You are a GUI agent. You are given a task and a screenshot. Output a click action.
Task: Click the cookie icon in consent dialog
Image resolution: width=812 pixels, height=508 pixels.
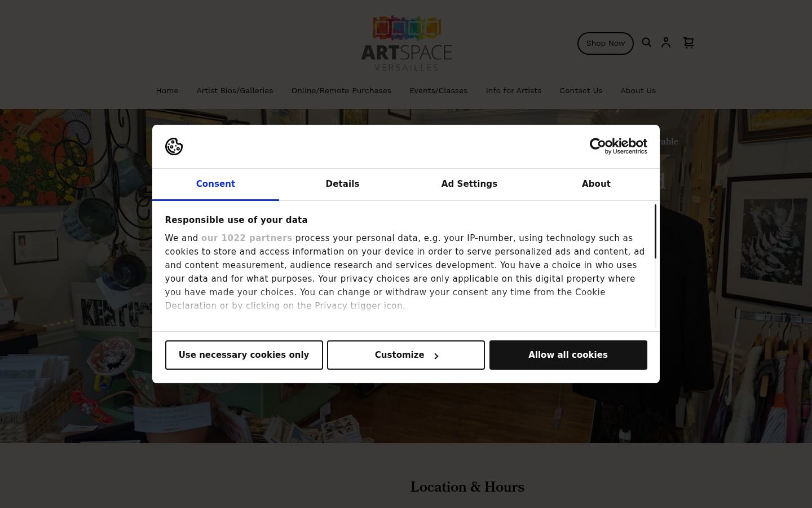[174, 147]
